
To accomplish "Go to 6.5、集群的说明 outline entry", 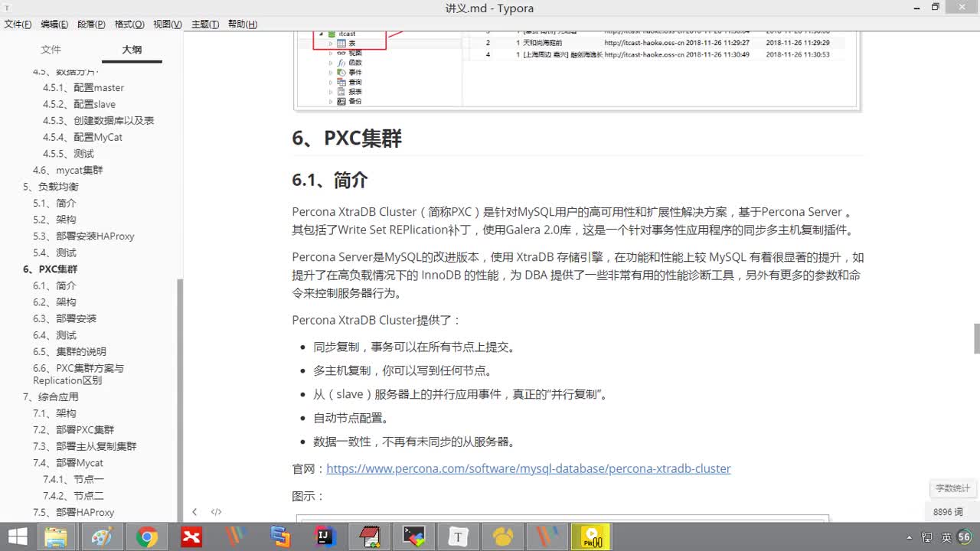I will [70, 352].
